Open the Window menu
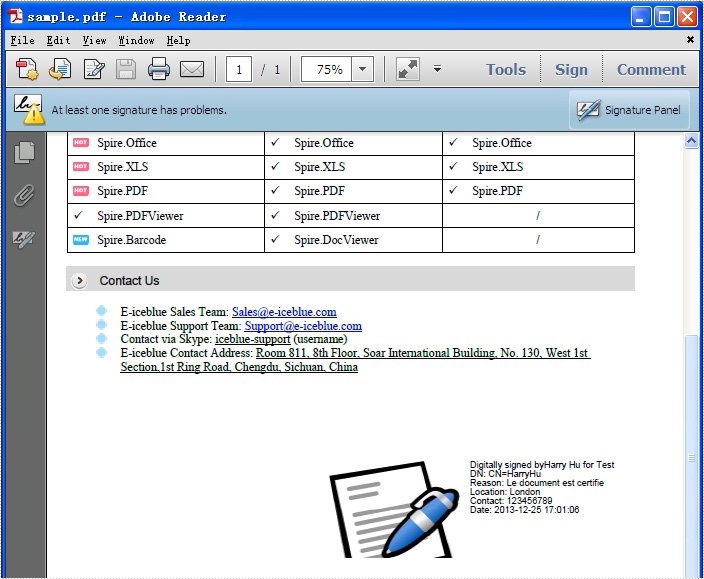 (x=136, y=40)
